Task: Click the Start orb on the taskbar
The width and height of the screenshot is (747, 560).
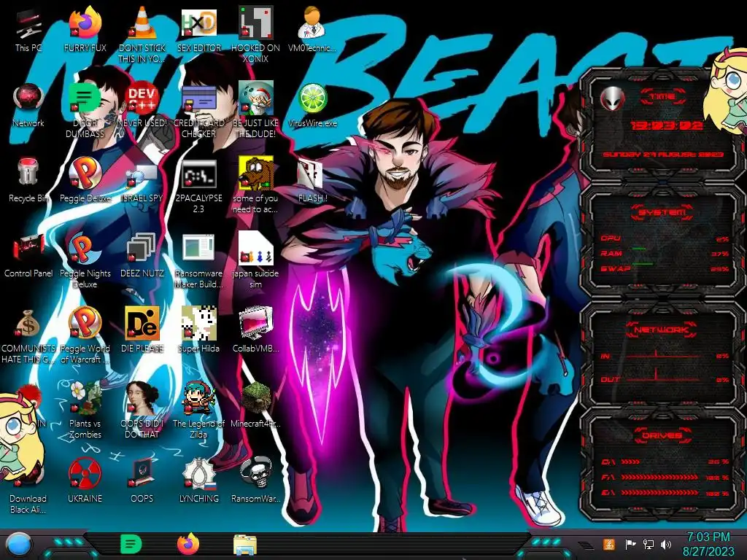Action: (x=19, y=545)
